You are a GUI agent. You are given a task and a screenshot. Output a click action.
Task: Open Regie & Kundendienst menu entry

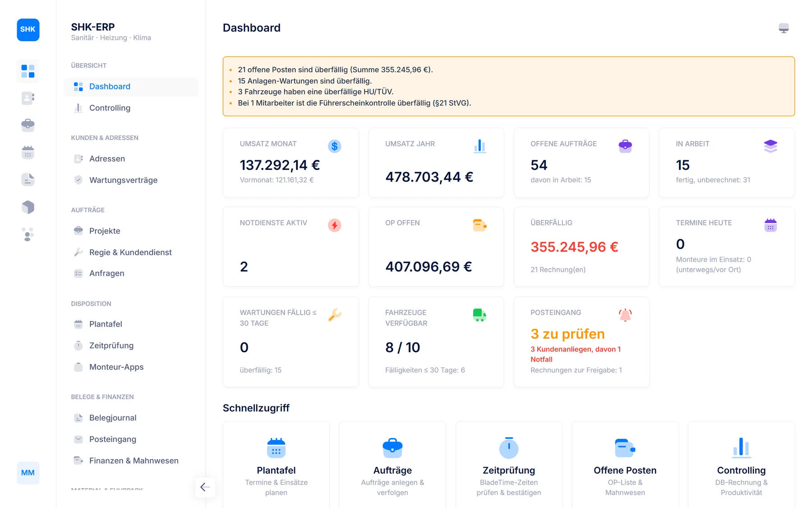point(131,252)
